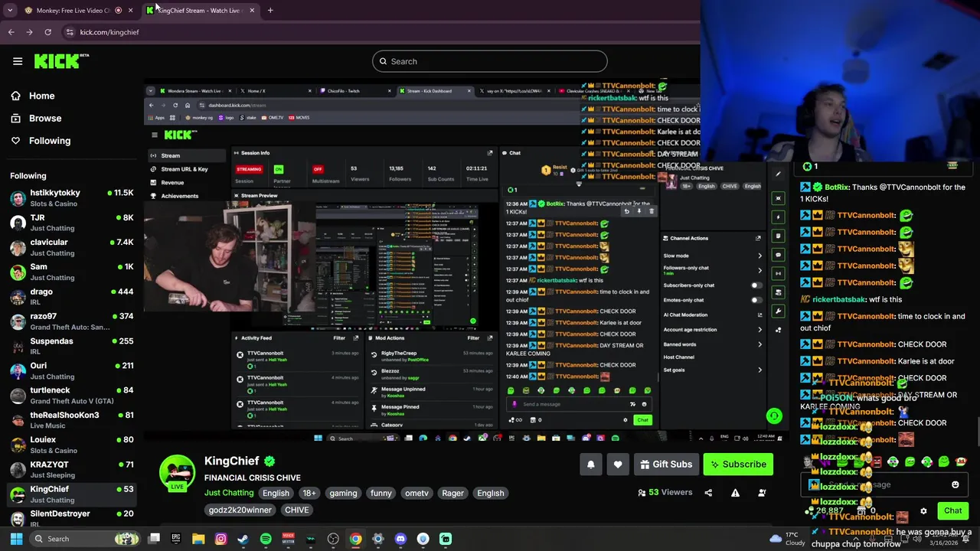Click the report warning triangle icon
Viewport: 980px width, 551px height.
click(x=735, y=493)
